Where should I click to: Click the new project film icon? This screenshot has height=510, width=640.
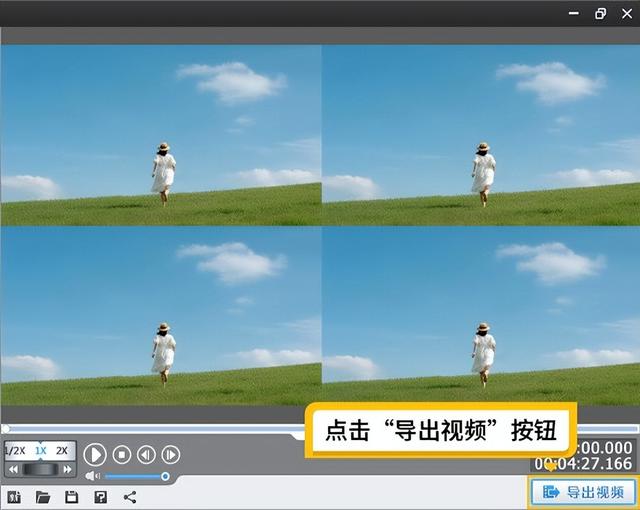click(x=14, y=497)
